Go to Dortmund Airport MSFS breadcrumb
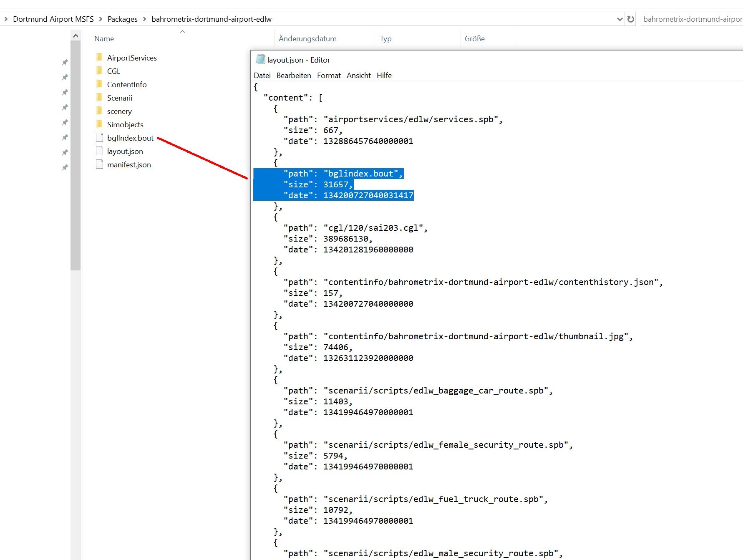 53,19
